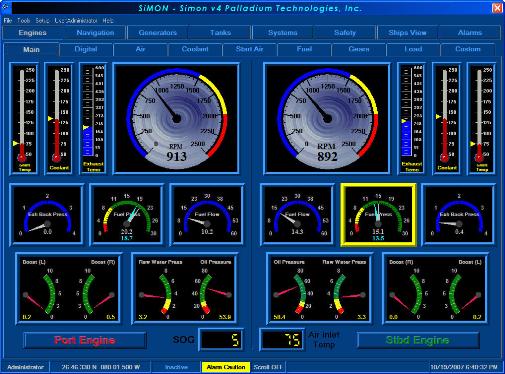Click the starboard Raw Water Press gauge
Image resolution: width=505 pixels, height=374 pixels.
point(347,289)
